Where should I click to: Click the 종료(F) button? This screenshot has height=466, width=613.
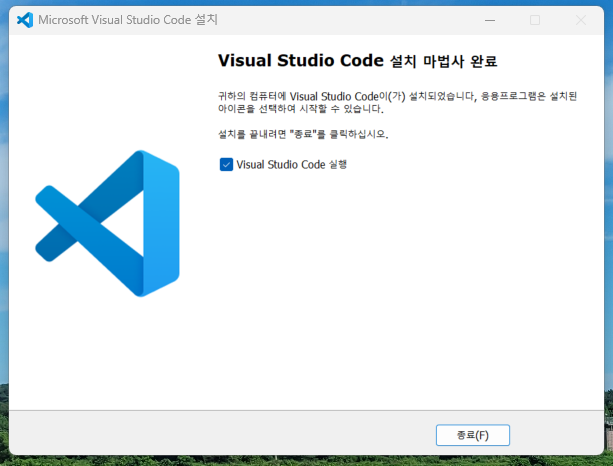(473, 435)
